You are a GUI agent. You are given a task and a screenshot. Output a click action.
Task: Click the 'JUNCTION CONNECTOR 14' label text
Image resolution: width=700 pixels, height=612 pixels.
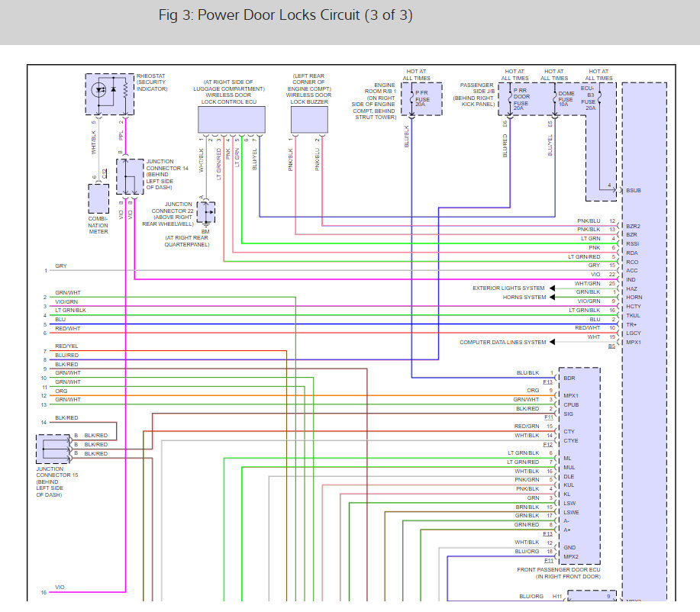click(167, 165)
